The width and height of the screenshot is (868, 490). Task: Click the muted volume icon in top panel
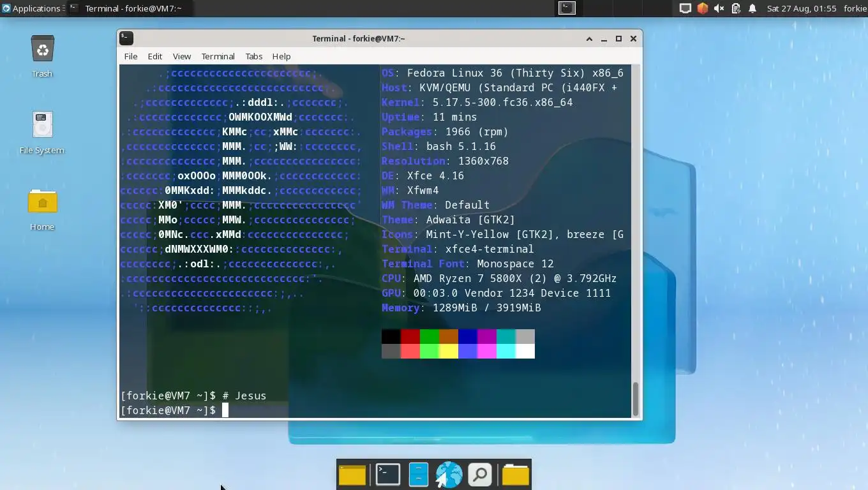tap(719, 8)
